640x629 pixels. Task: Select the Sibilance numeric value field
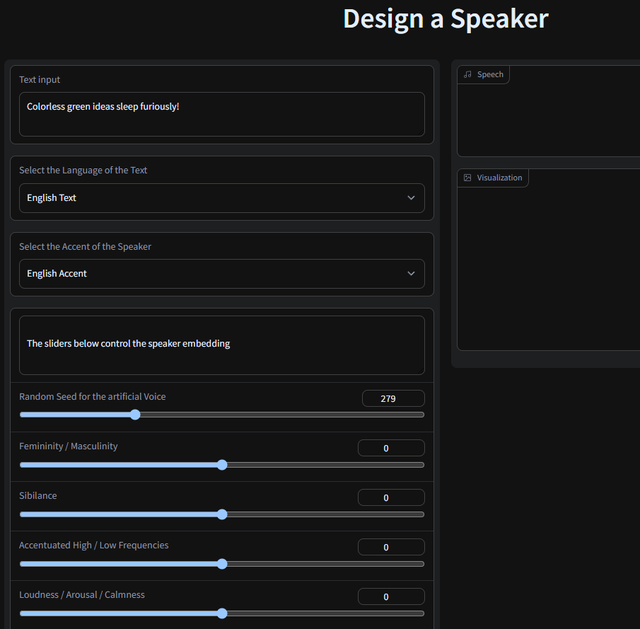[391, 497]
